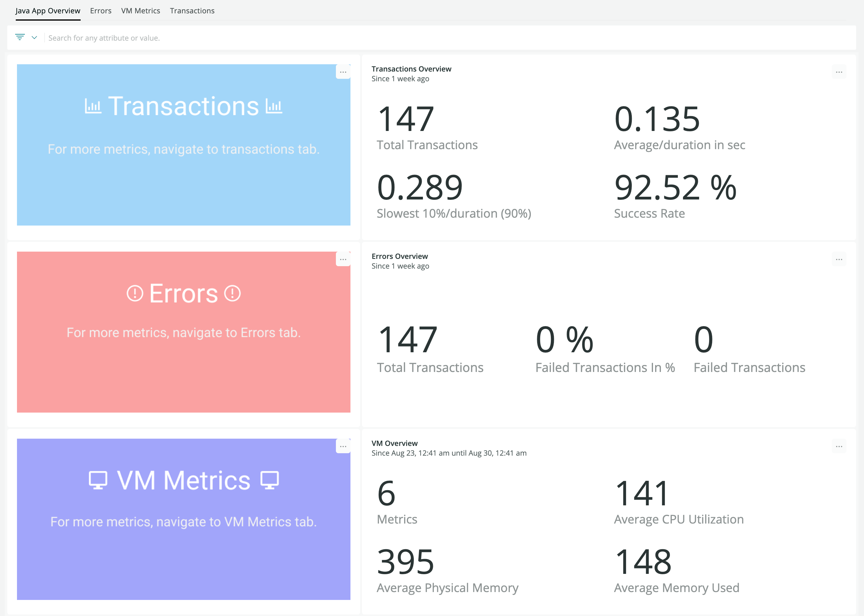The width and height of the screenshot is (864, 616).
Task: Expand the filter dropdown chevron
Action: [x=35, y=38]
